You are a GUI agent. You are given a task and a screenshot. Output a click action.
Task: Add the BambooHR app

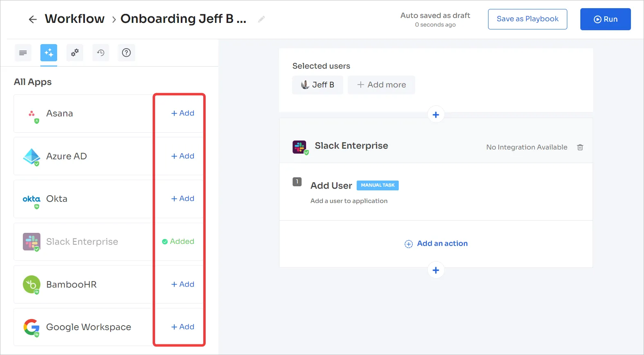(182, 284)
